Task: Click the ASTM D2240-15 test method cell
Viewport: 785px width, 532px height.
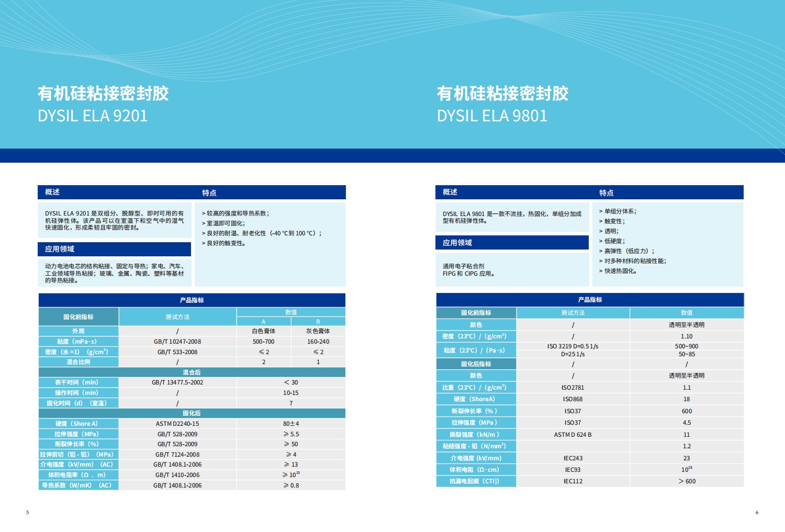Action: coord(177,424)
